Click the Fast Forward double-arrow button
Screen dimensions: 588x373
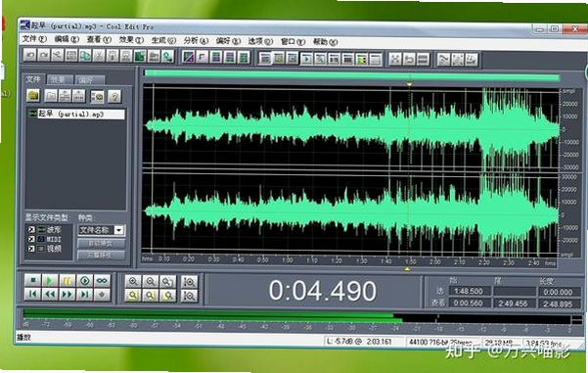[x=68, y=295]
